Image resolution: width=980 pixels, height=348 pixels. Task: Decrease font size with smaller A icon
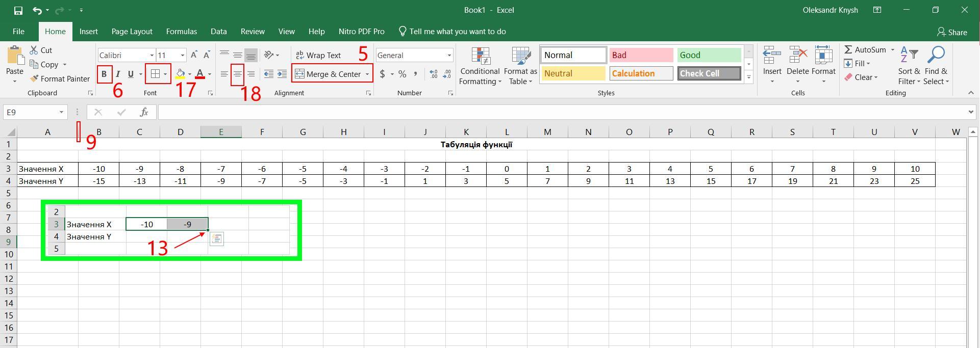(207, 55)
